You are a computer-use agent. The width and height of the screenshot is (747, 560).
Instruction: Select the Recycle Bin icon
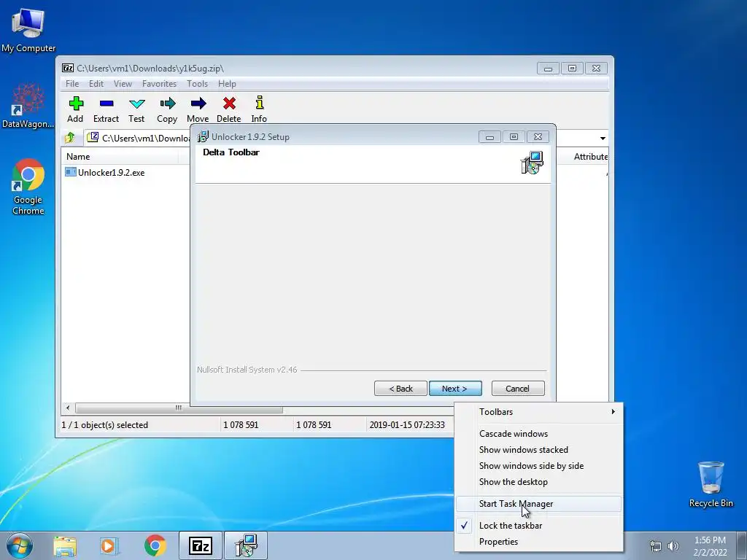click(711, 484)
